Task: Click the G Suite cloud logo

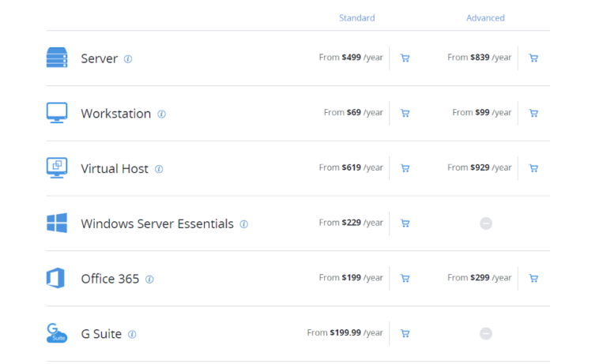Action: pos(57,333)
